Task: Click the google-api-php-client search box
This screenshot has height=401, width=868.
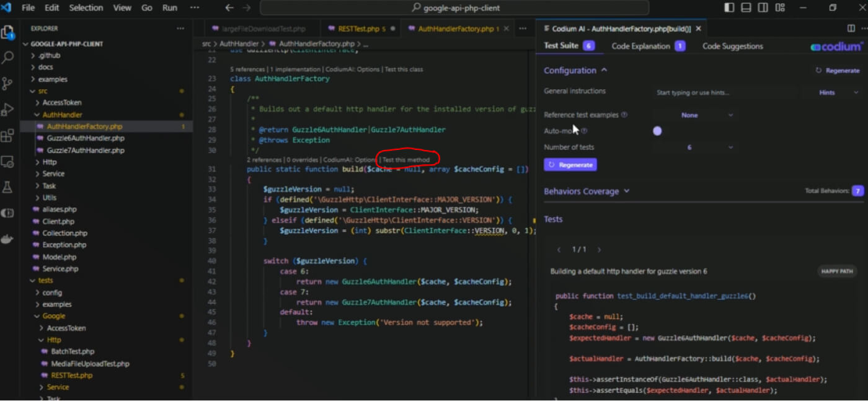Action: 454,8
